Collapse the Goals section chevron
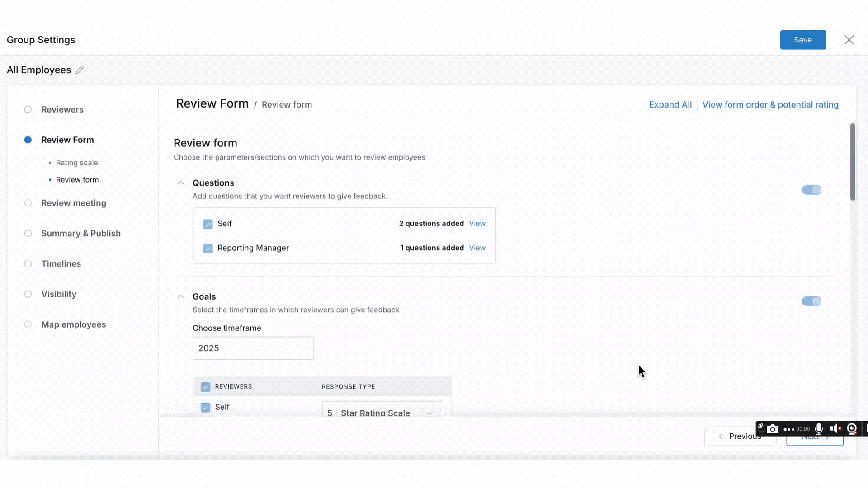The image size is (868, 488). [181, 297]
